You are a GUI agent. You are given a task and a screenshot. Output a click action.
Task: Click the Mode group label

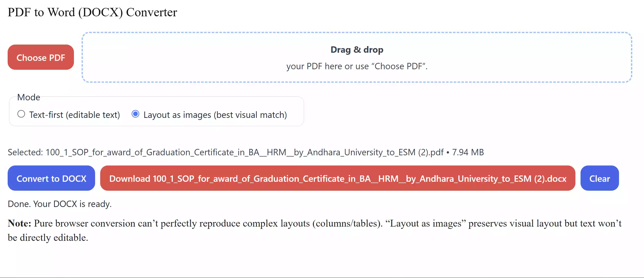click(29, 97)
